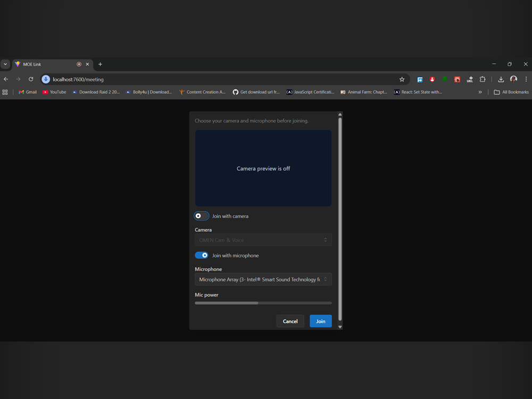Expand the hidden bookmarks chevron
Screen dimensions: 532x399
click(x=480, y=92)
